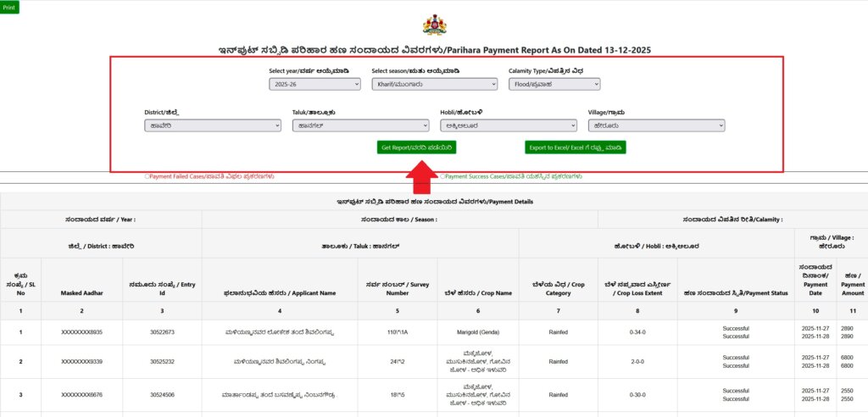Select the Marigold (Genda) crop name cell
Screen dimensions: 868x417
pyautogui.click(x=478, y=332)
